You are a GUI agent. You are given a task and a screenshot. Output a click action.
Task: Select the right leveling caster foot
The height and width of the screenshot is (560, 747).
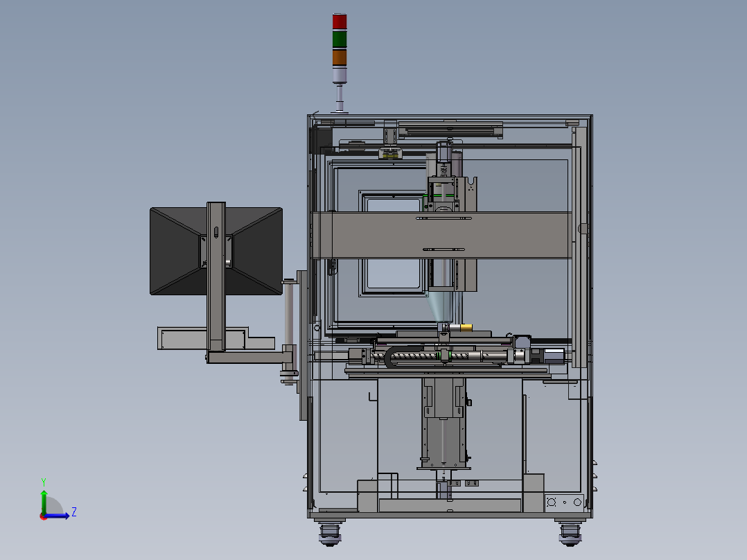point(570,533)
